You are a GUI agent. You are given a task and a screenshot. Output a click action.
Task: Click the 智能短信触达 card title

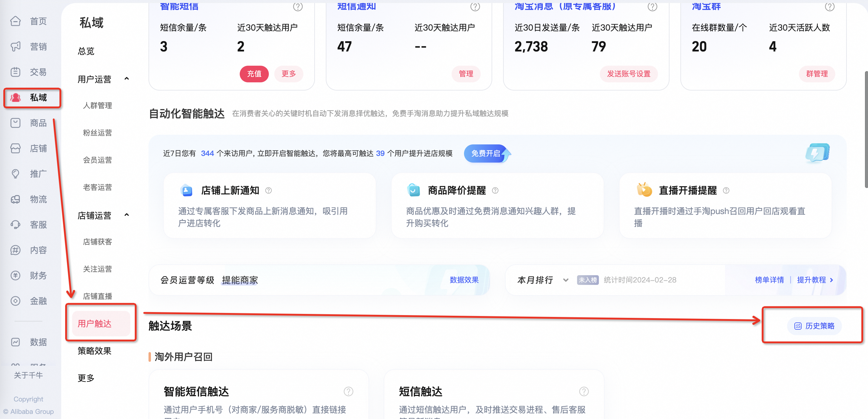(x=196, y=391)
